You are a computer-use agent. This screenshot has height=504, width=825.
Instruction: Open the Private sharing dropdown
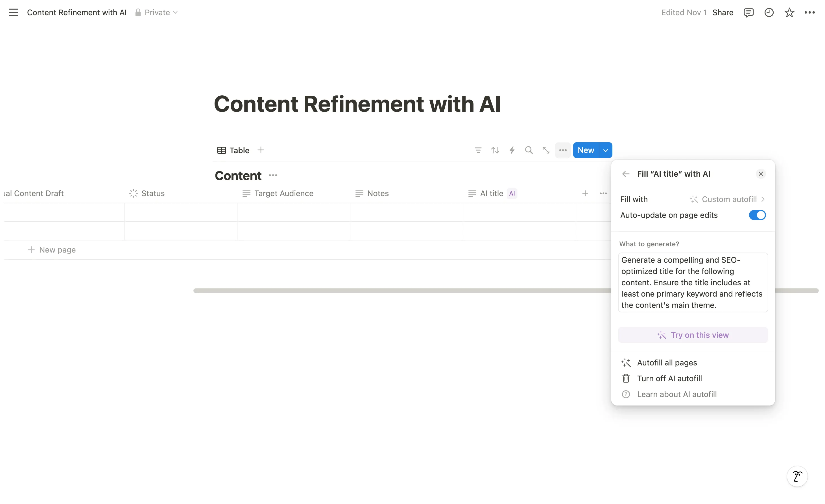tap(156, 12)
